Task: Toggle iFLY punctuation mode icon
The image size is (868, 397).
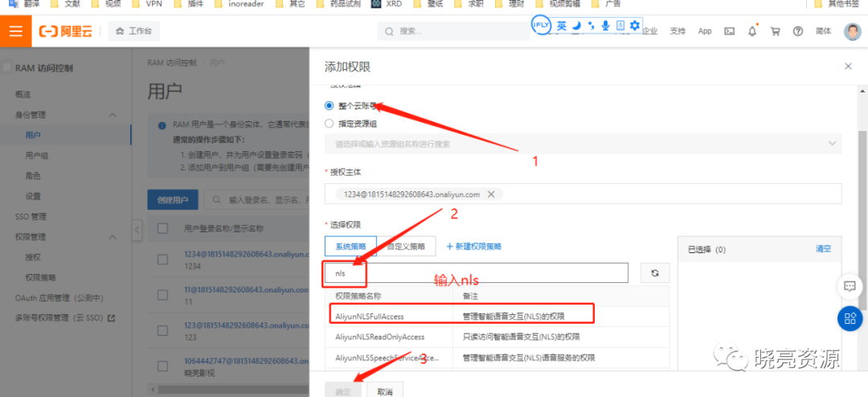Action: (591, 26)
